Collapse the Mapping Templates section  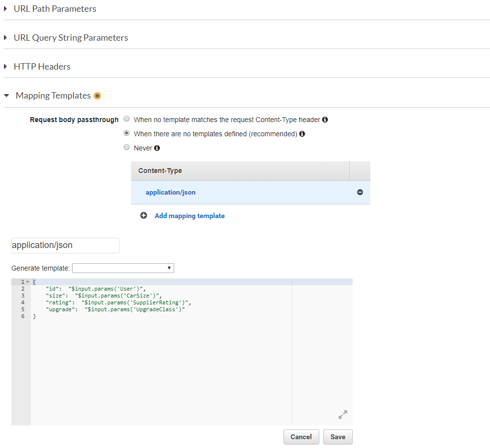(x=6, y=96)
